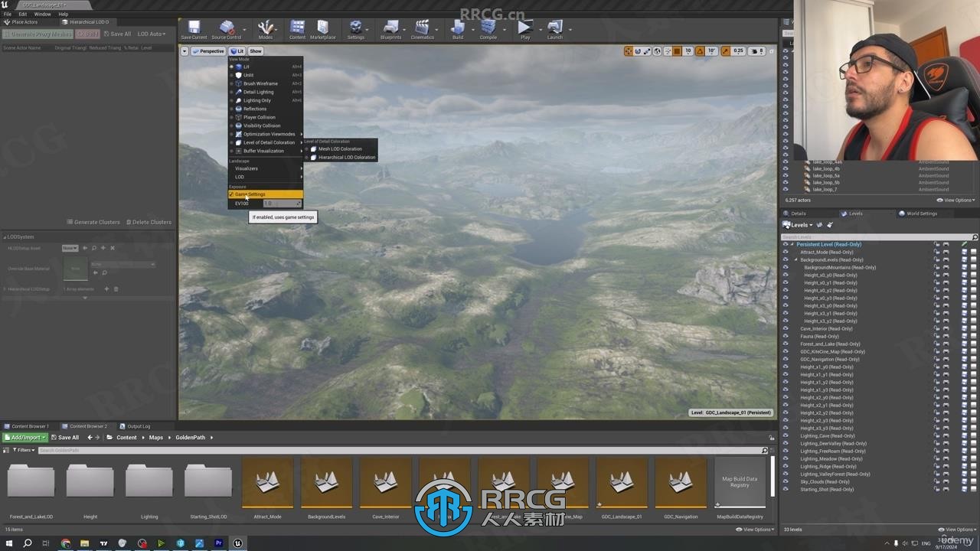980x551 pixels.
Task: Select the scale transform gizmo icon in viewport
Action: [x=647, y=51]
